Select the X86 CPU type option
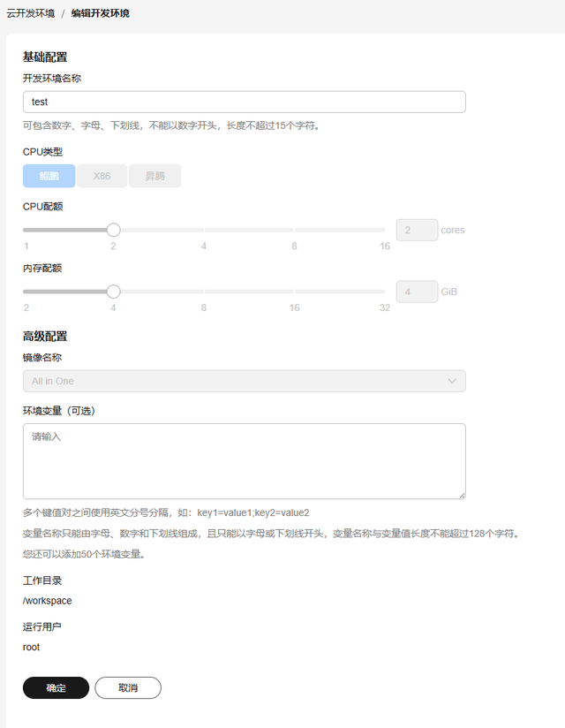The width and height of the screenshot is (565, 728). pos(102,176)
